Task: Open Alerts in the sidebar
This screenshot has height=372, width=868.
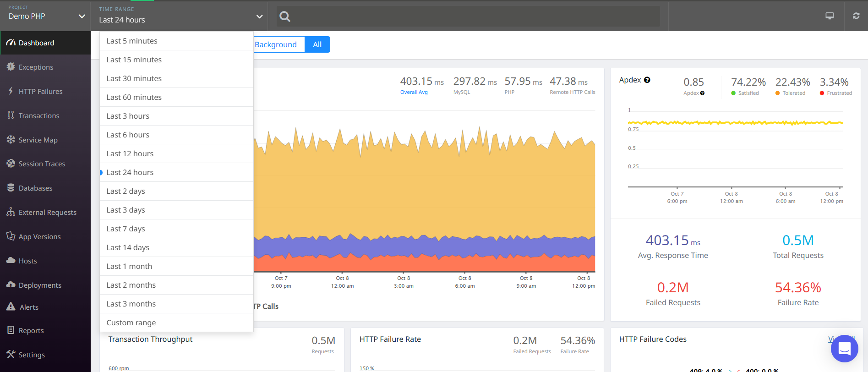Action: coord(29,307)
